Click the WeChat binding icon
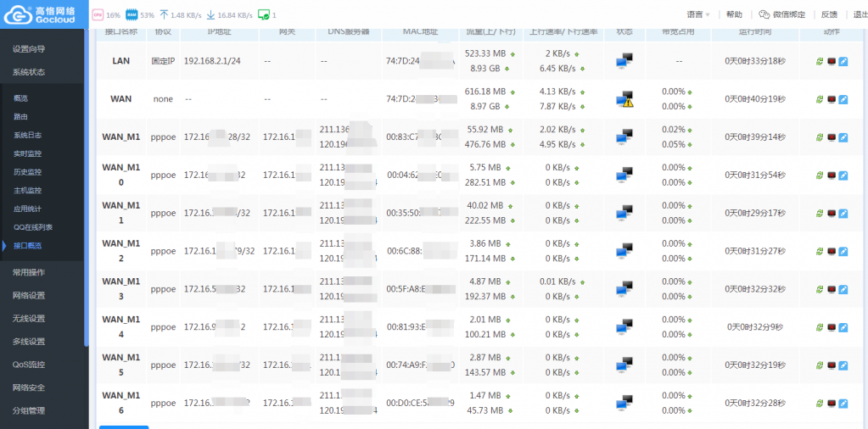Image resolution: width=868 pixels, height=429 pixels. point(764,15)
